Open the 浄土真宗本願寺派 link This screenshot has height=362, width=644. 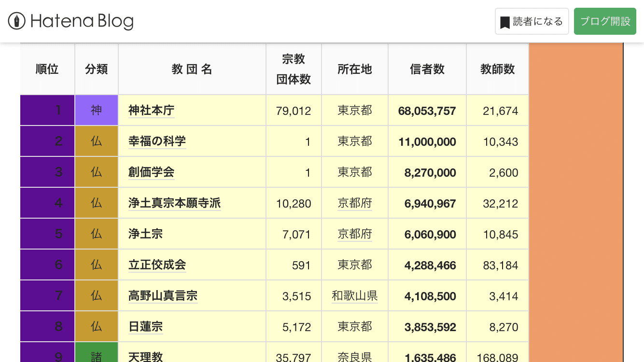point(174,203)
